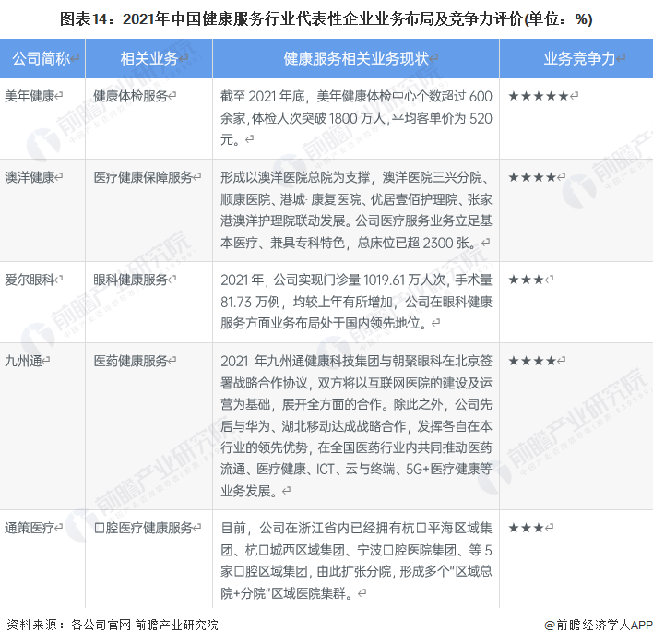Click the source note '资料来源：各公司官网 前瞻产业研究院'
653x644 pixels.
point(113,625)
